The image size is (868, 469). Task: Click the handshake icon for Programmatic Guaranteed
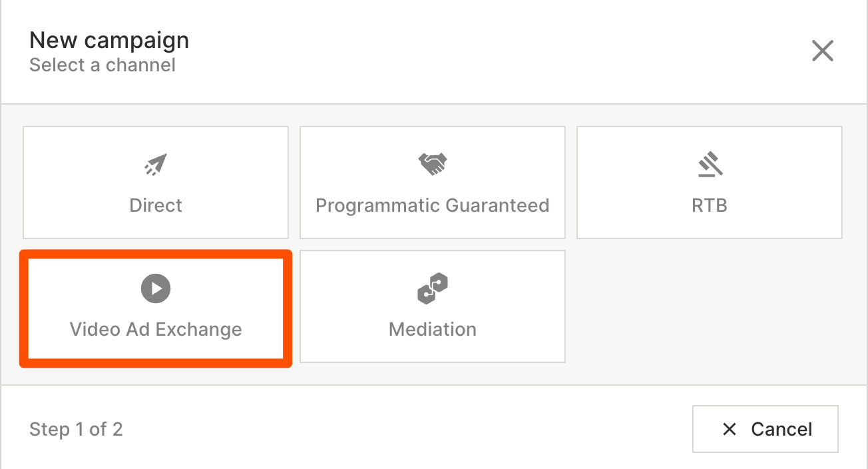[x=433, y=164]
